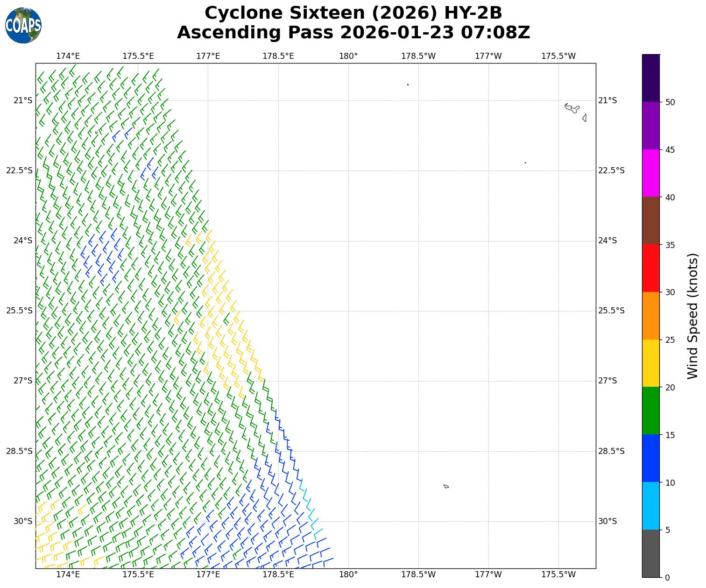The height and width of the screenshot is (588, 706).
Task: Select the green 15–20 knot colorbar band
Action: (650, 411)
